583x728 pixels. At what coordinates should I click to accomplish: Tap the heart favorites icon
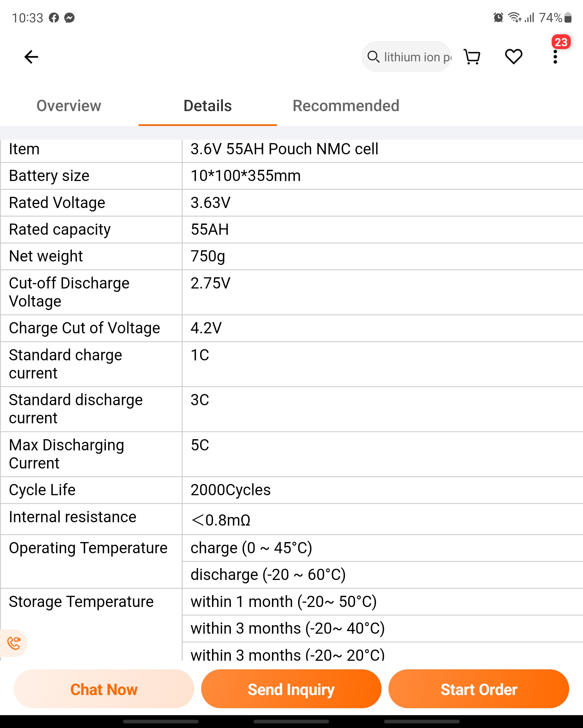coord(513,56)
